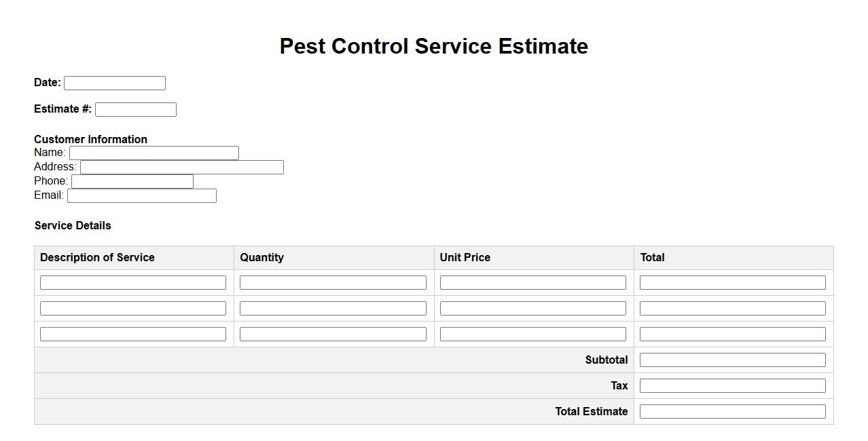The image size is (868, 441).
Task: Focus the Total Estimate field
Action: (733, 411)
